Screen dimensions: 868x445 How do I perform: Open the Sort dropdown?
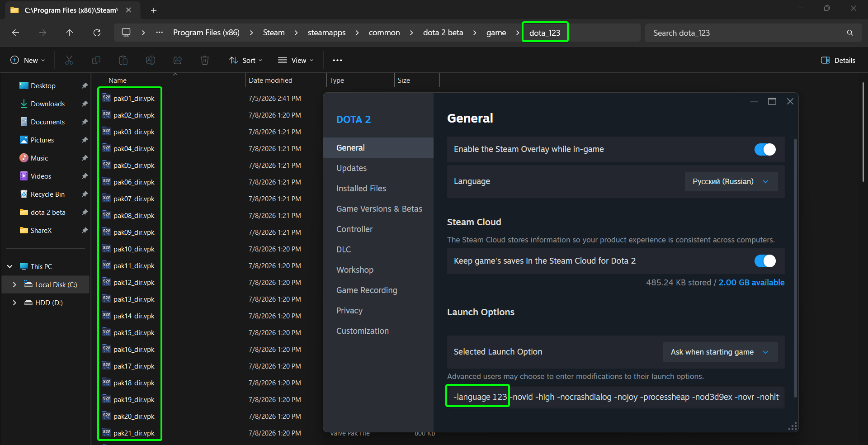point(246,60)
